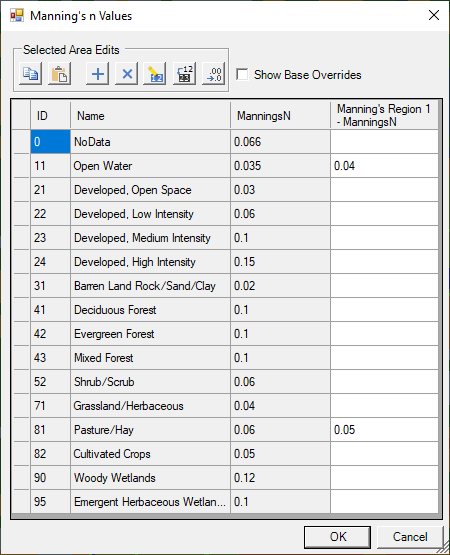The image size is (450, 555).
Task: Click the Cancel button
Action: pos(410,537)
